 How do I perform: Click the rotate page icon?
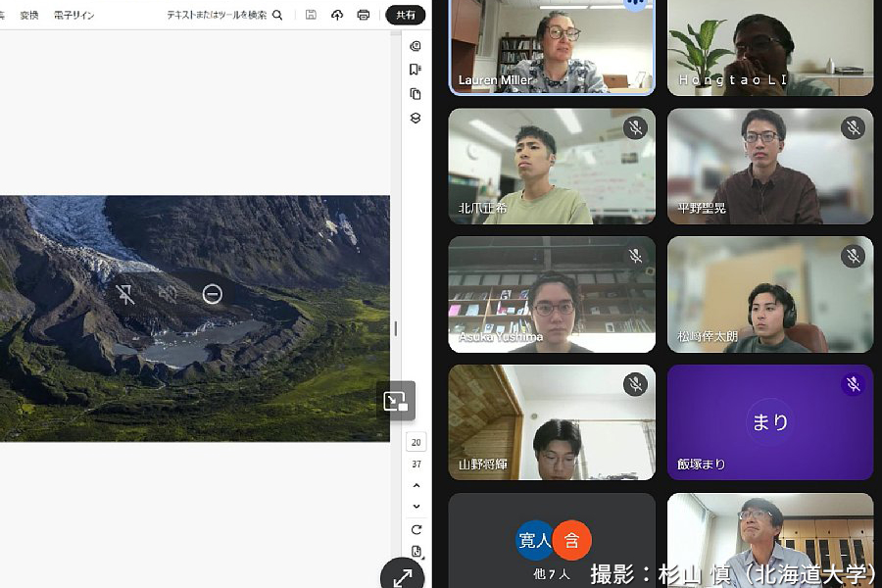click(416, 529)
